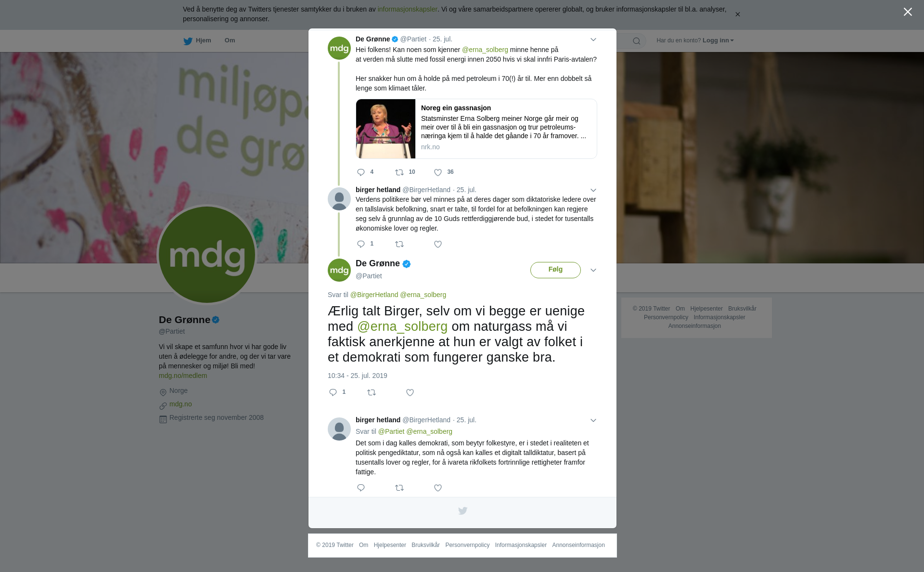Like birger hetland's last tweet
The height and width of the screenshot is (572, 924).
438,488
